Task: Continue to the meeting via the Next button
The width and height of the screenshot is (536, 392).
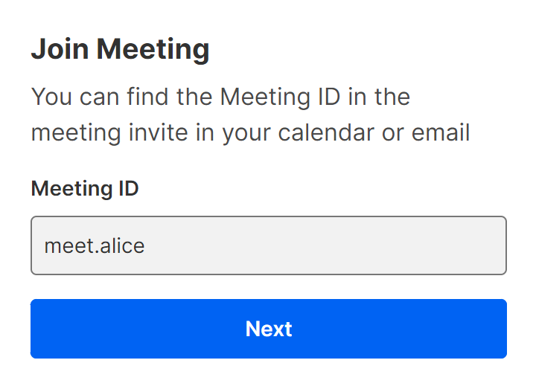Action: pos(268,329)
